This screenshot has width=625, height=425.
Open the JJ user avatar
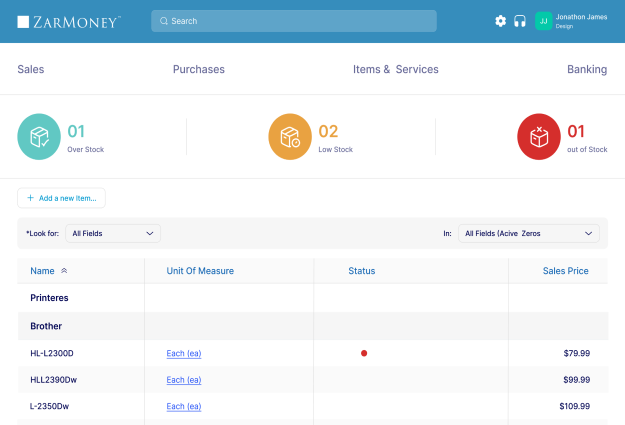[544, 21]
